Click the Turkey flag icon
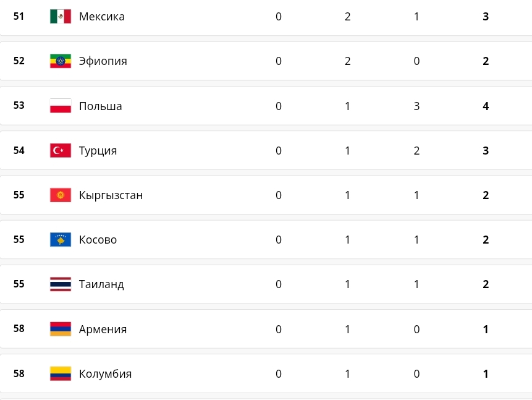Screen dimensions: 532x400 (61, 150)
